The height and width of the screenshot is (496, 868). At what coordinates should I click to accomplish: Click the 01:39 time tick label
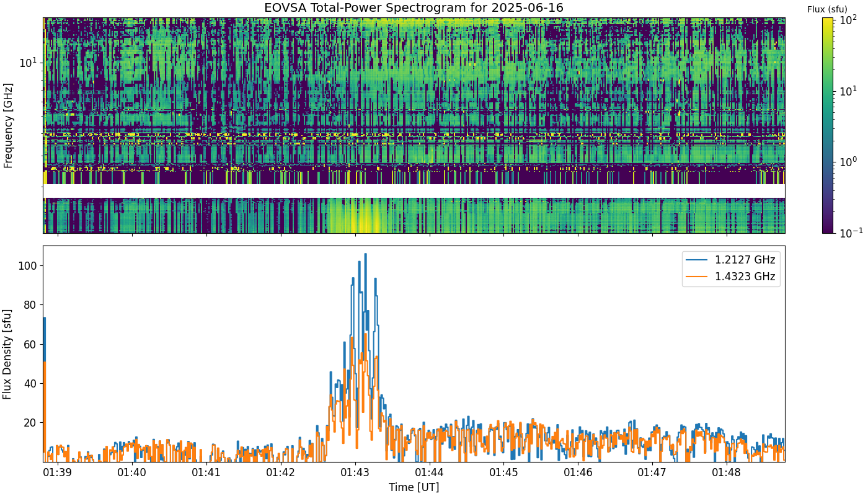(58, 473)
